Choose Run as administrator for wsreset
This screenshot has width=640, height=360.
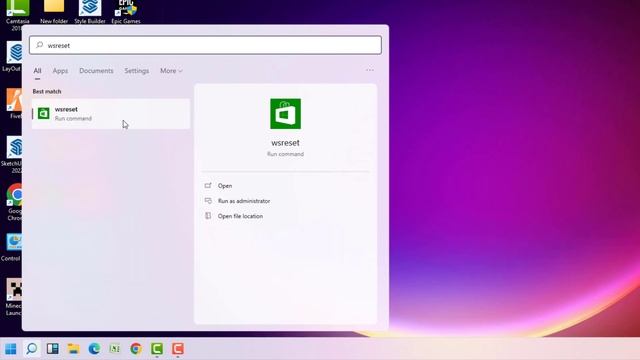click(x=244, y=201)
